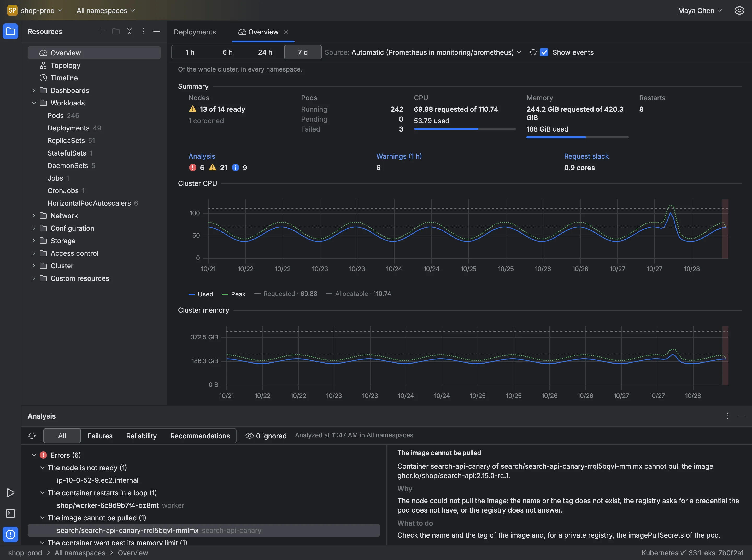Viewport: 752px width, 560px height.
Task: Toggle 0 ignored eye filter
Action: [x=266, y=436]
